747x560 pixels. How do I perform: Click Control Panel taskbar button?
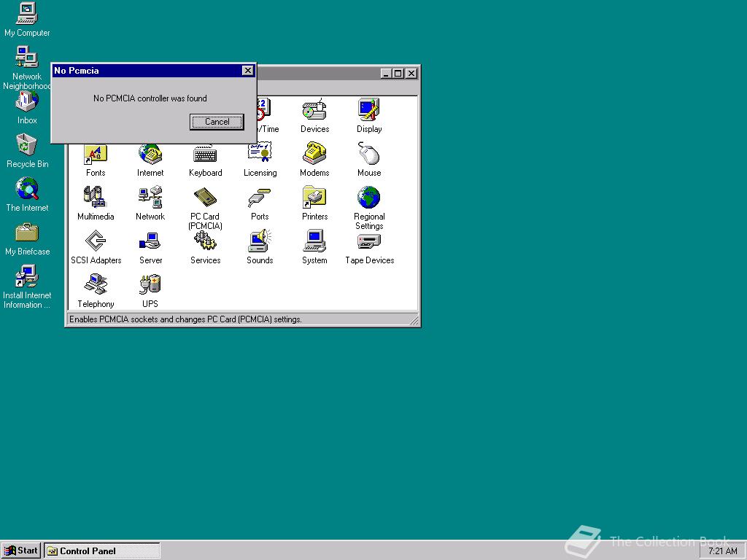pos(102,551)
